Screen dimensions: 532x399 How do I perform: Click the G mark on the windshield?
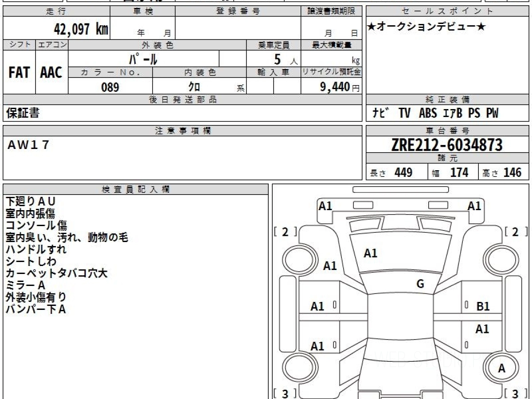click(420, 284)
